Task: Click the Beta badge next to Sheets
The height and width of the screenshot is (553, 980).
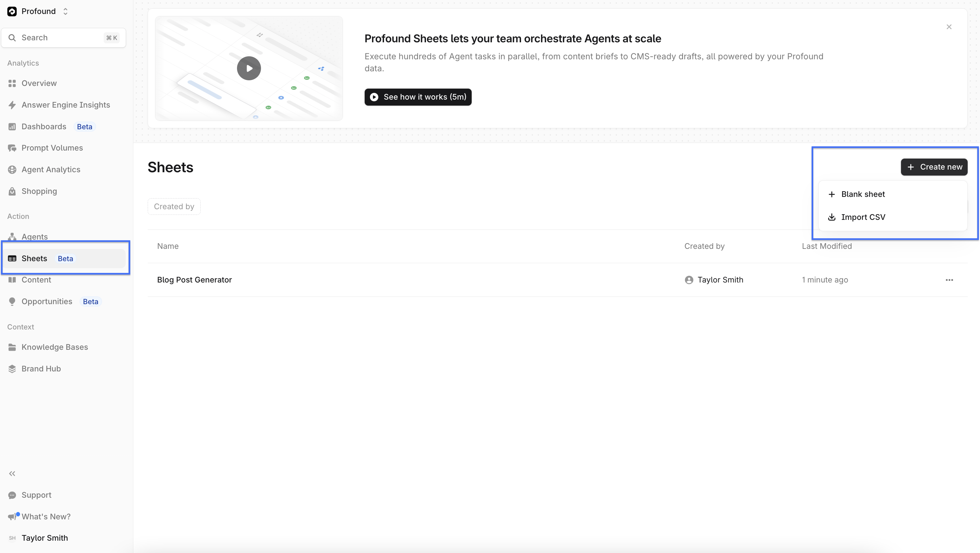Action: point(65,259)
